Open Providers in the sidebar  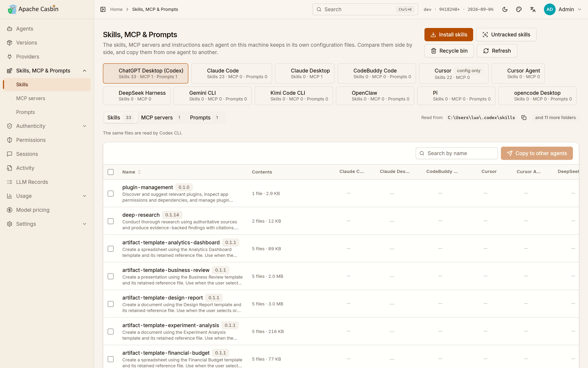[47, 57]
